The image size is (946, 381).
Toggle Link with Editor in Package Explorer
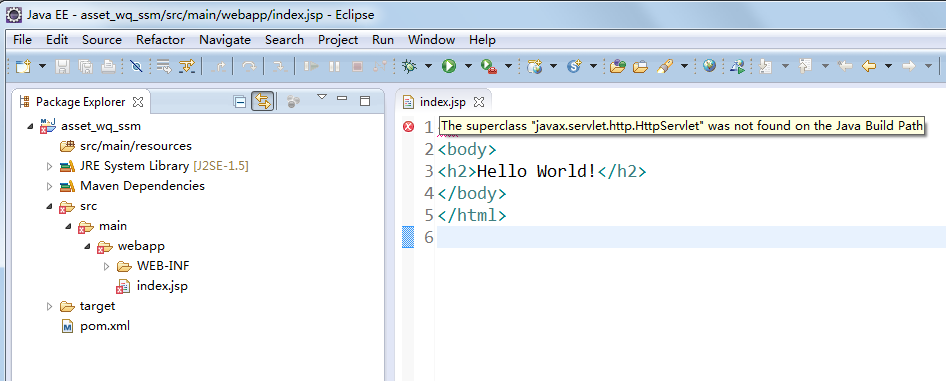coord(262,101)
